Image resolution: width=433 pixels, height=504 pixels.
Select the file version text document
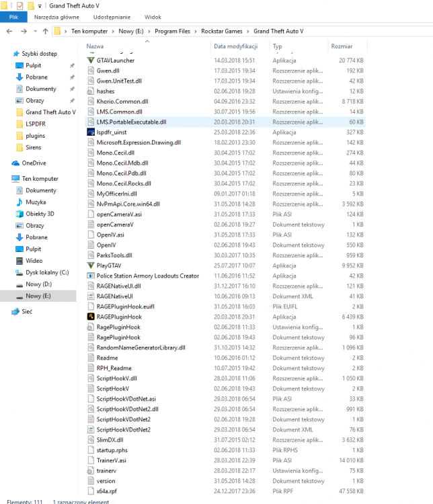click(x=225, y=481)
